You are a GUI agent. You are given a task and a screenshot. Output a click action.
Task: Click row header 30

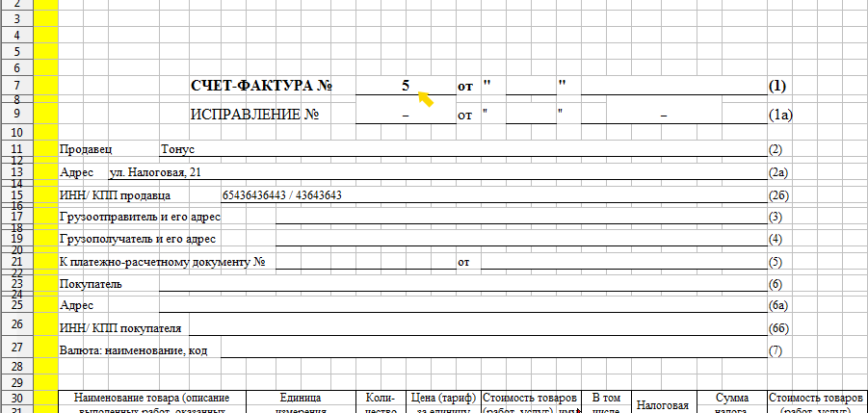16,398
